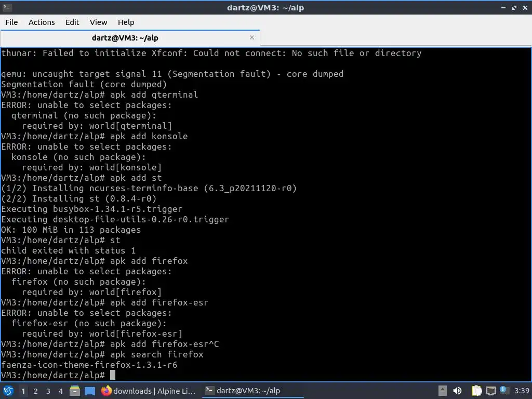Select the dartz@VM3: ~/alp terminal tab
The width and height of the screenshot is (532, 399).
tap(125, 38)
